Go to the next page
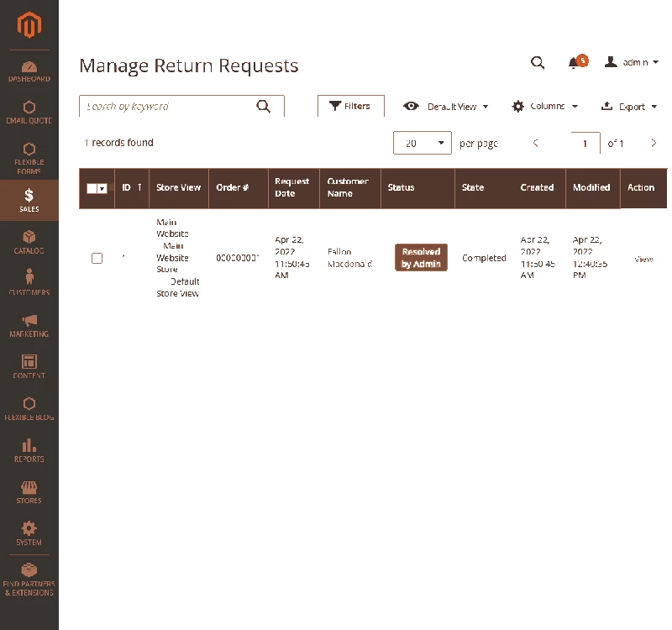The width and height of the screenshot is (672, 630). tap(654, 143)
